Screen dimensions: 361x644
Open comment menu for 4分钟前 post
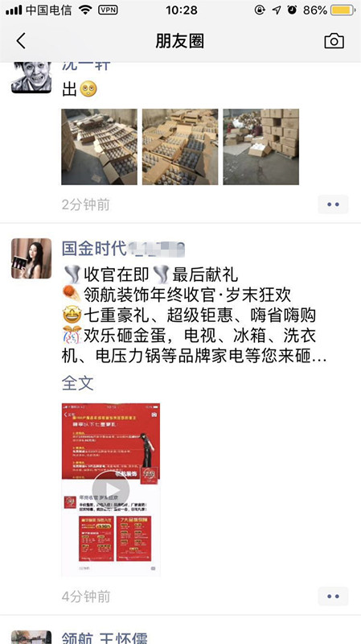point(333,597)
